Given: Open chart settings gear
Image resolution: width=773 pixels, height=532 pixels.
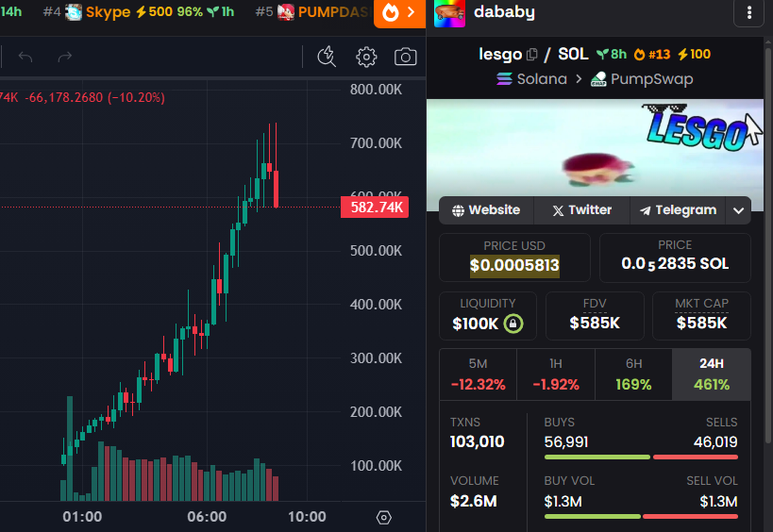Looking at the screenshot, I should coord(366,57).
